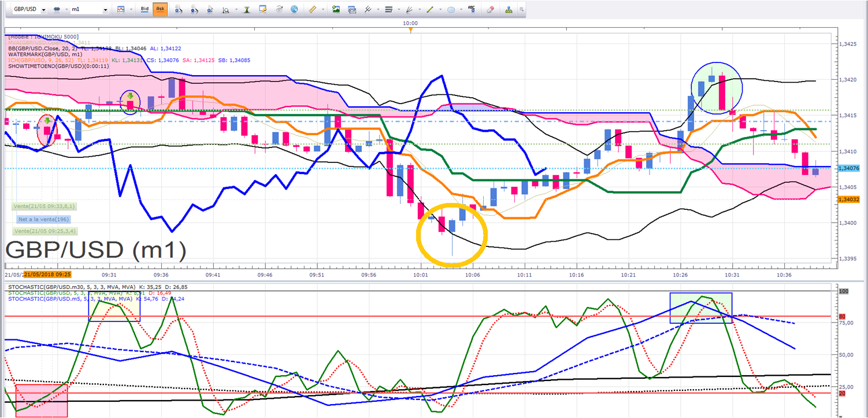
Task: Click the Vente(21/05 09:25,3,4) order label
Action: [x=44, y=231]
